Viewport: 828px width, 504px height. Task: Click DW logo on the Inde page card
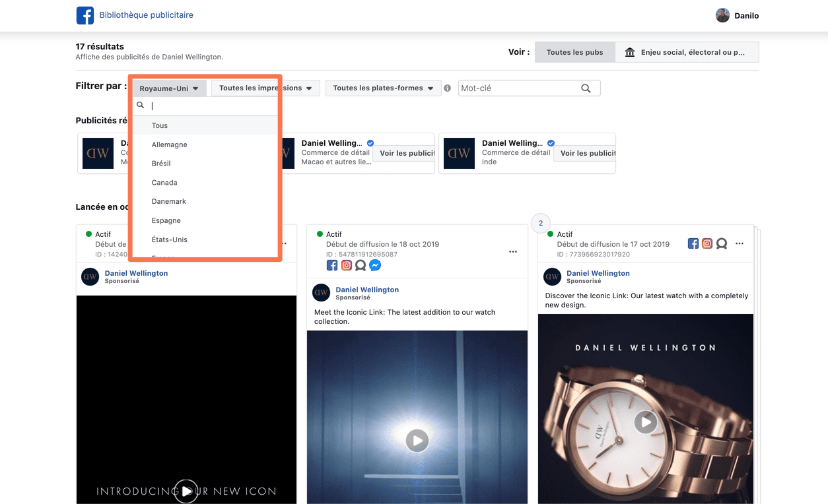point(459,154)
